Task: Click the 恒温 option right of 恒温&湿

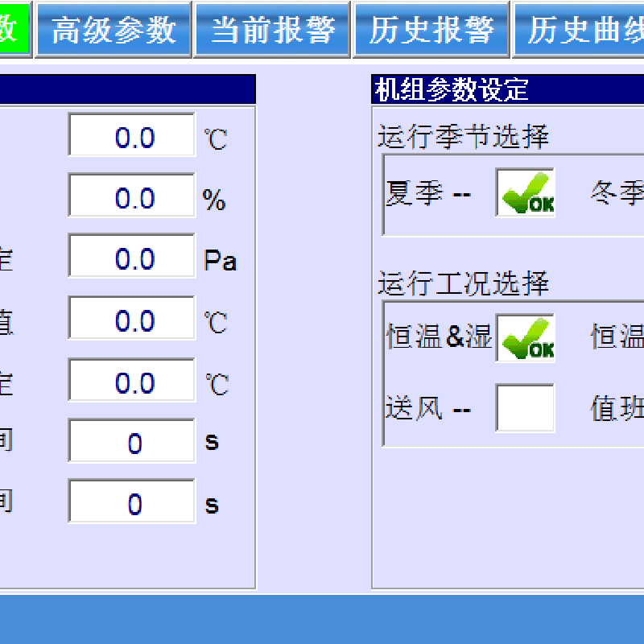Action: pos(617,336)
